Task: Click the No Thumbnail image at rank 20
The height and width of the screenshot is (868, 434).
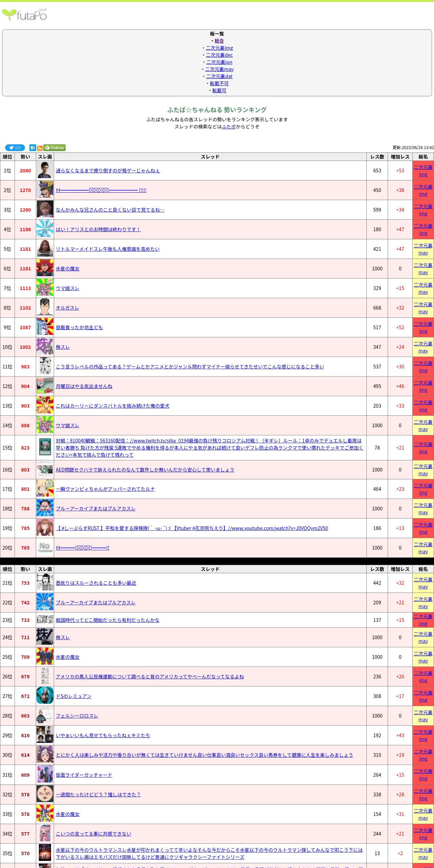Action: 45,547
